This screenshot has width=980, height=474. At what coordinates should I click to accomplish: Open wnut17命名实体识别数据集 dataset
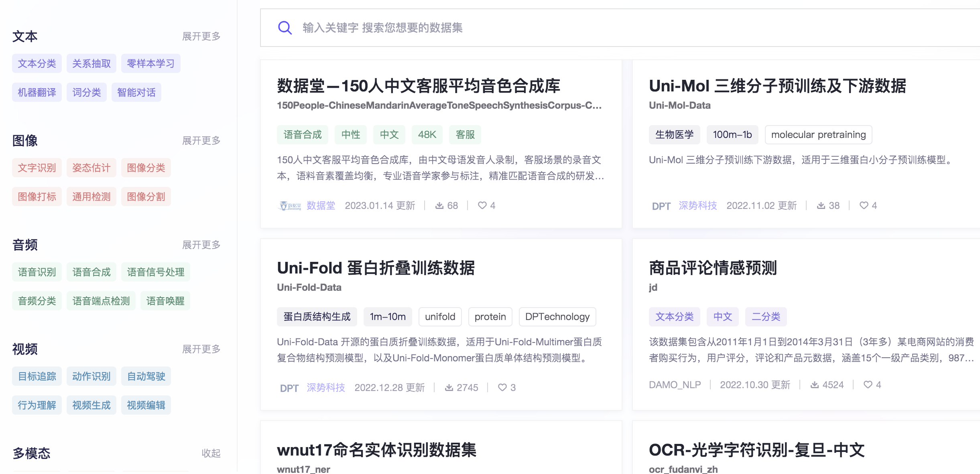click(376, 450)
